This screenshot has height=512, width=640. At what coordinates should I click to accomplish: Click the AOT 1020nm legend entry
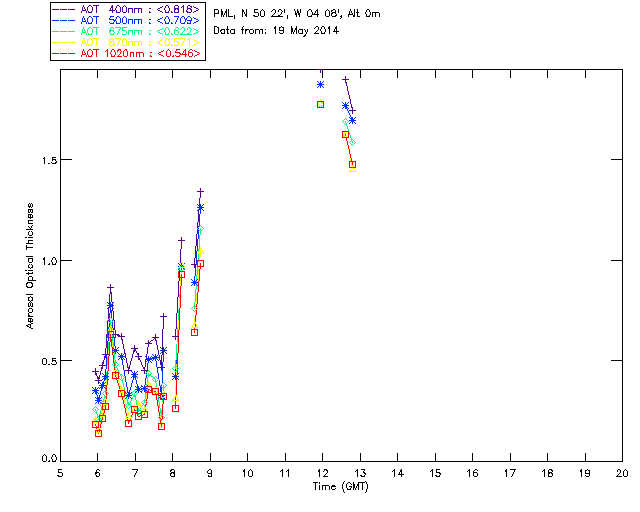click(x=126, y=53)
